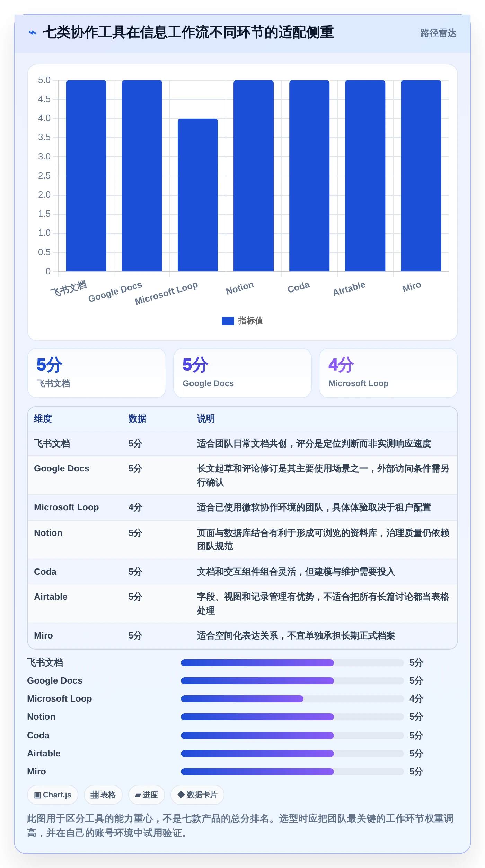
Task: Click the 飞书文档 bar in the chart
Action: [86, 176]
